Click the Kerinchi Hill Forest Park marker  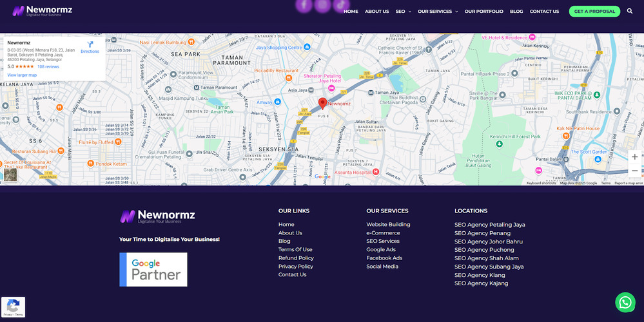[500, 144]
